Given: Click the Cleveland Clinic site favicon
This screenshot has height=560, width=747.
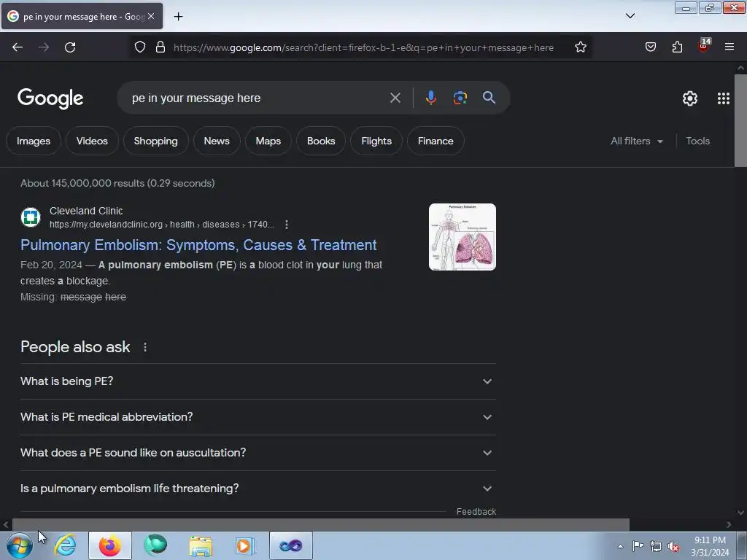Looking at the screenshot, I should pyautogui.click(x=31, y=217).
